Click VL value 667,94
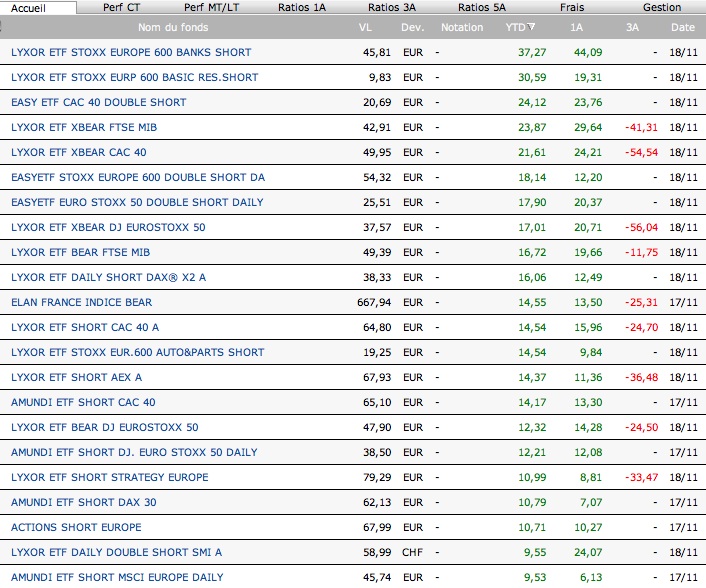706x588 pixels. point(374,302)
